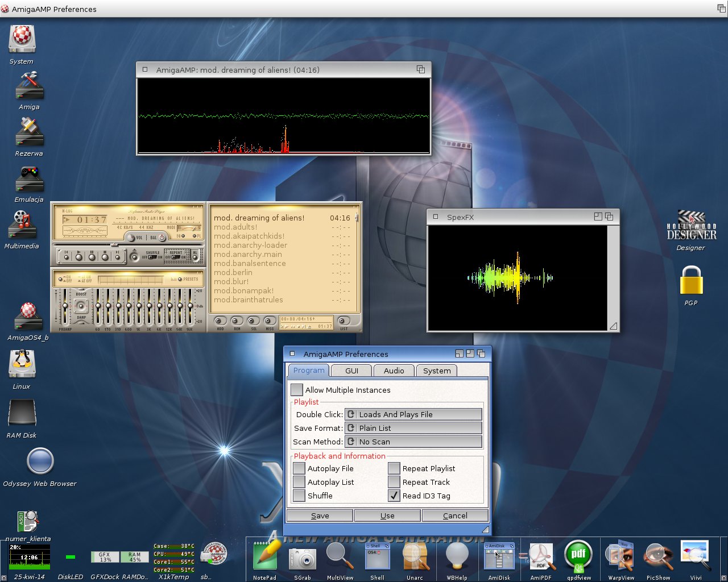This screenshot has width=728, height=582.
Task: Open WBHelp lightbulb in the dock
Action: pos(457,556)
